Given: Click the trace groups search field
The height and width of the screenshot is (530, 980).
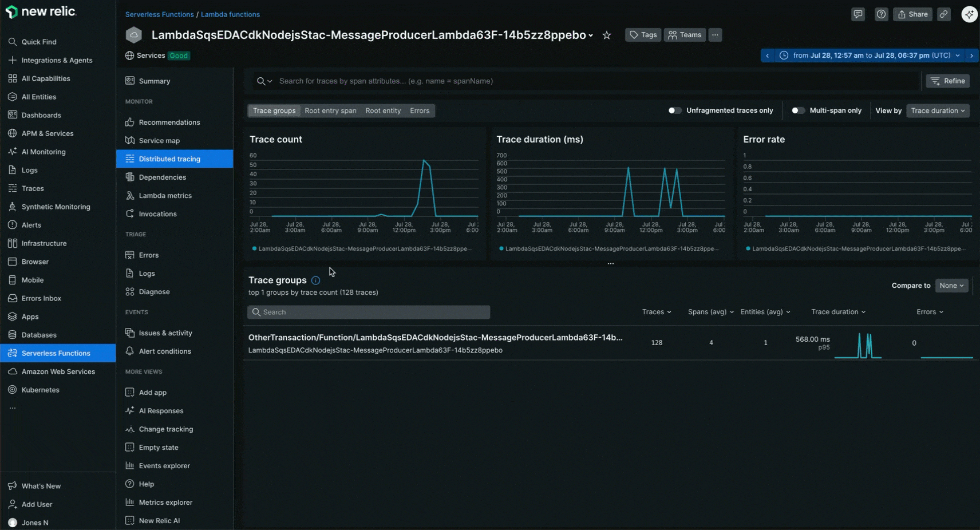Looking at the screenshot, I should coord(368,312).
